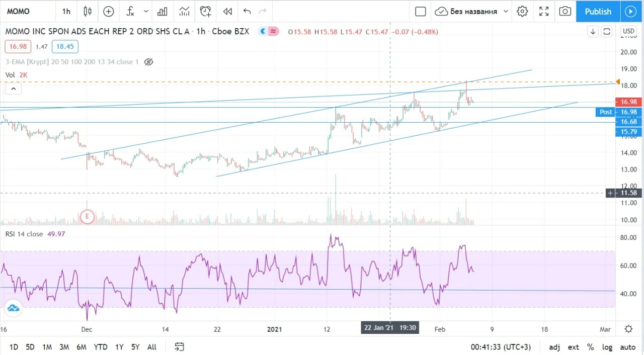The height and width of the screenshot is (355, 644).
Task: Click the down arrow icon next to USD
Action: (593, 31)
